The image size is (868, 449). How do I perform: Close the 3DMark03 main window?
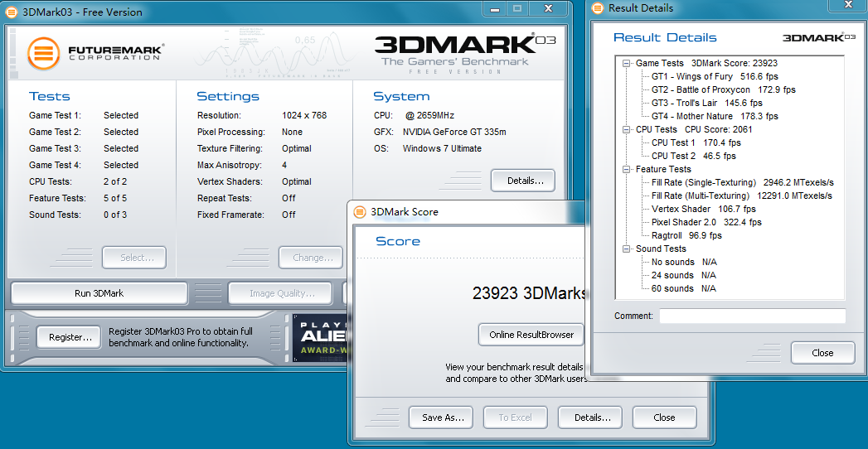pyautogui.click(x=549, y=9)
